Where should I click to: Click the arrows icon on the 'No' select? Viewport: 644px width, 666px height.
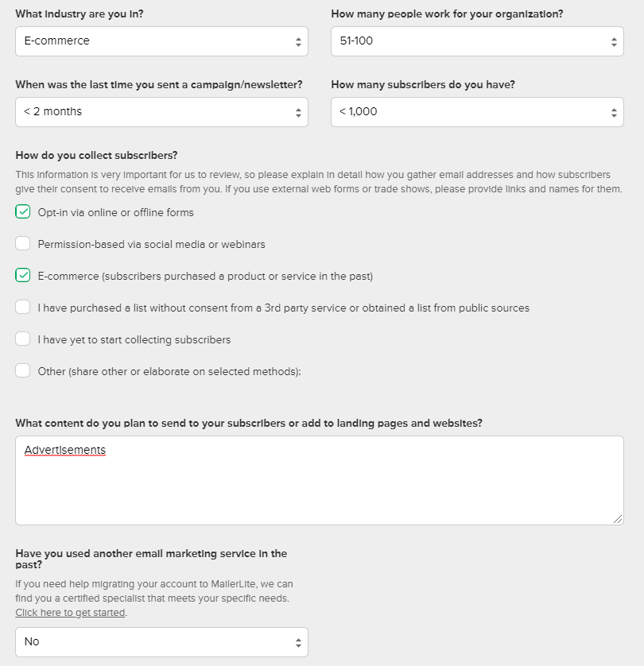[298, 643]
